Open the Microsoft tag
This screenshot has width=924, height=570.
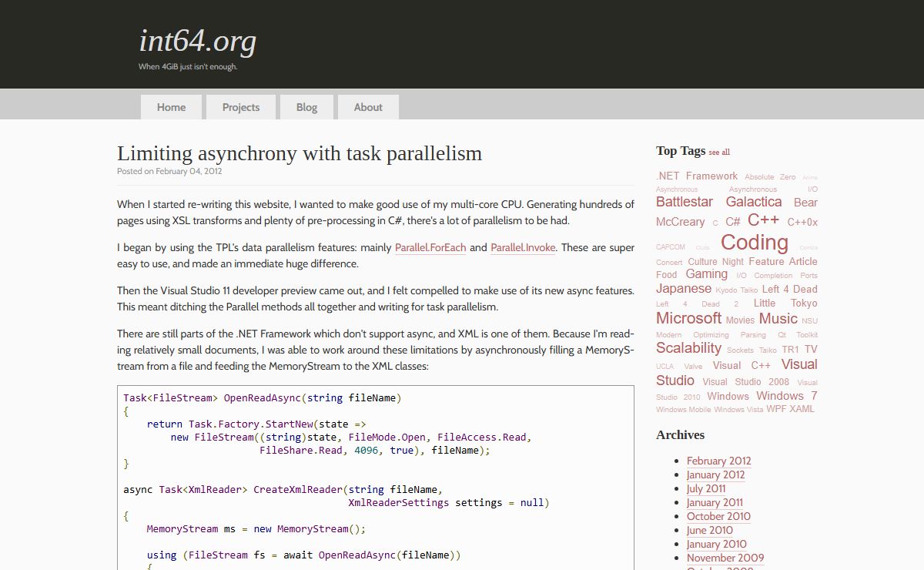pyautogui.click(x=688, y=318)
